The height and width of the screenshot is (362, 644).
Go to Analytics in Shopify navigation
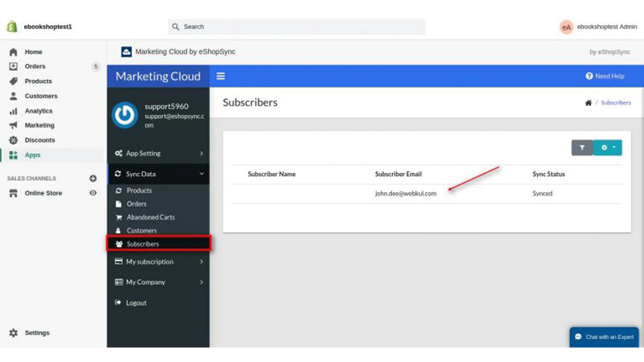[x=39, y=111]
